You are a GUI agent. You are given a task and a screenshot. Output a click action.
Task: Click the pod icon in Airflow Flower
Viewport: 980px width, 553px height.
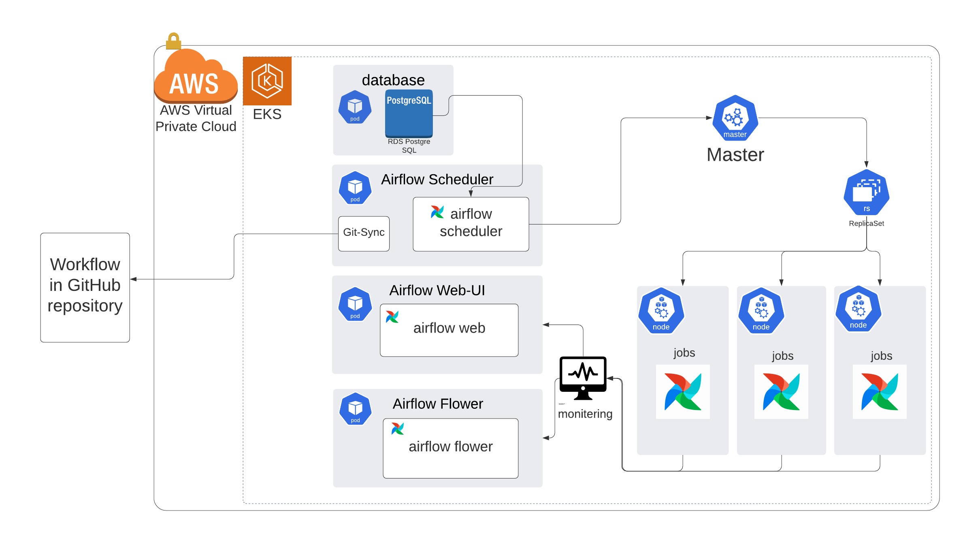355,409
